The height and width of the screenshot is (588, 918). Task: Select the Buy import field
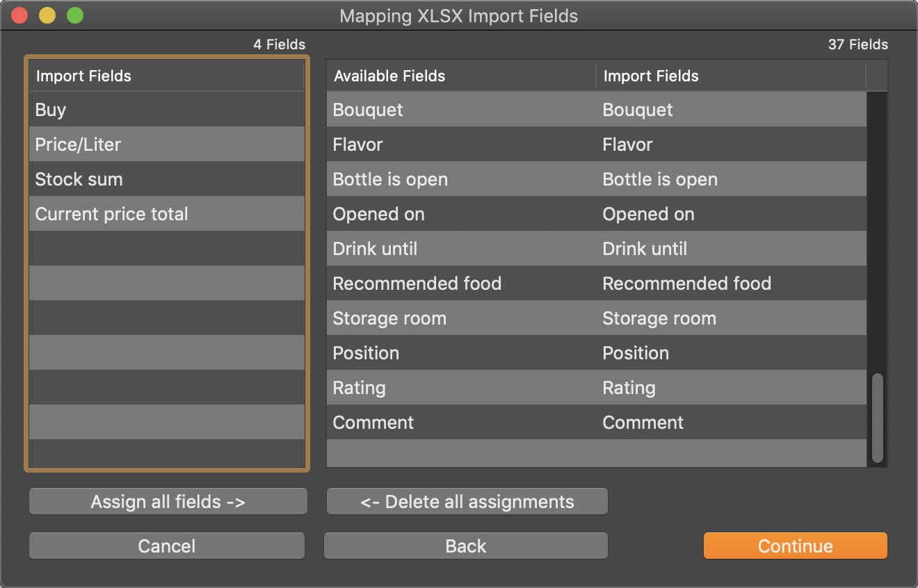coord(166,110)
